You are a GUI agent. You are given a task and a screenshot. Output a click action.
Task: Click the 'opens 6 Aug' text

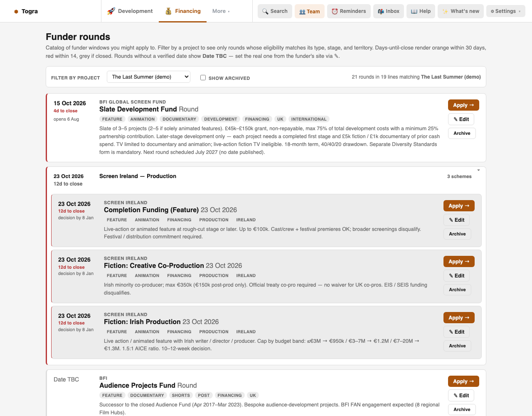coord(66,119)
